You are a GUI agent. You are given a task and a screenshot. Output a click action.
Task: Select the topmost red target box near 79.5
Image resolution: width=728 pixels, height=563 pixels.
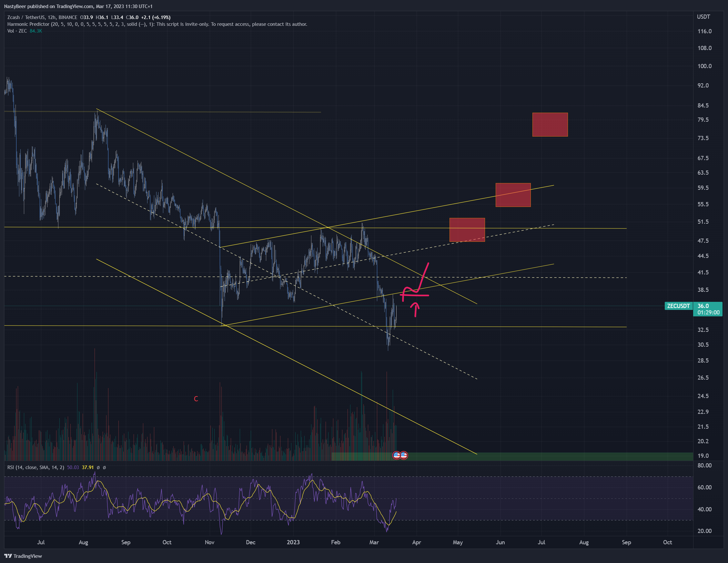click(550, 124)
